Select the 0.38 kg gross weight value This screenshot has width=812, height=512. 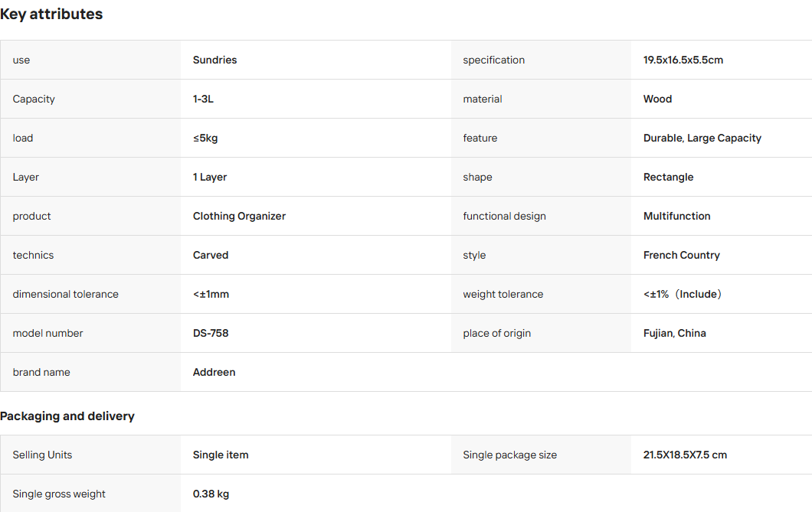[211, 494]
